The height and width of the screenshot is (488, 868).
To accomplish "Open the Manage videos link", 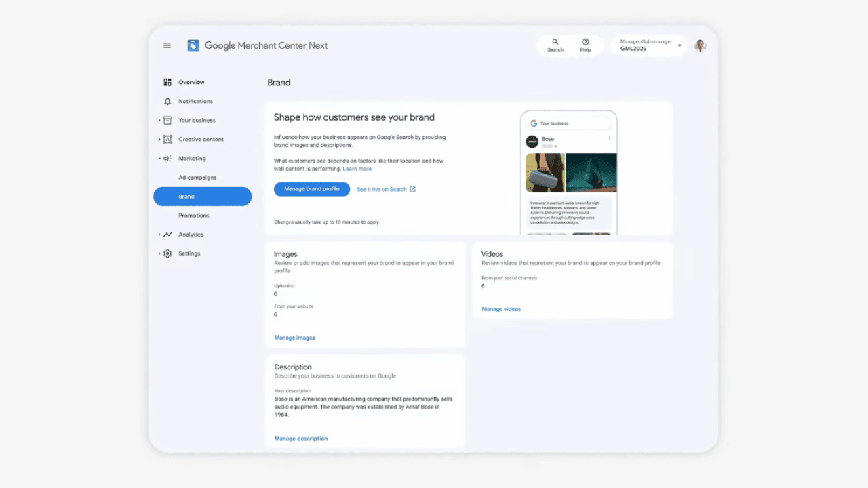I will [501, 309].
